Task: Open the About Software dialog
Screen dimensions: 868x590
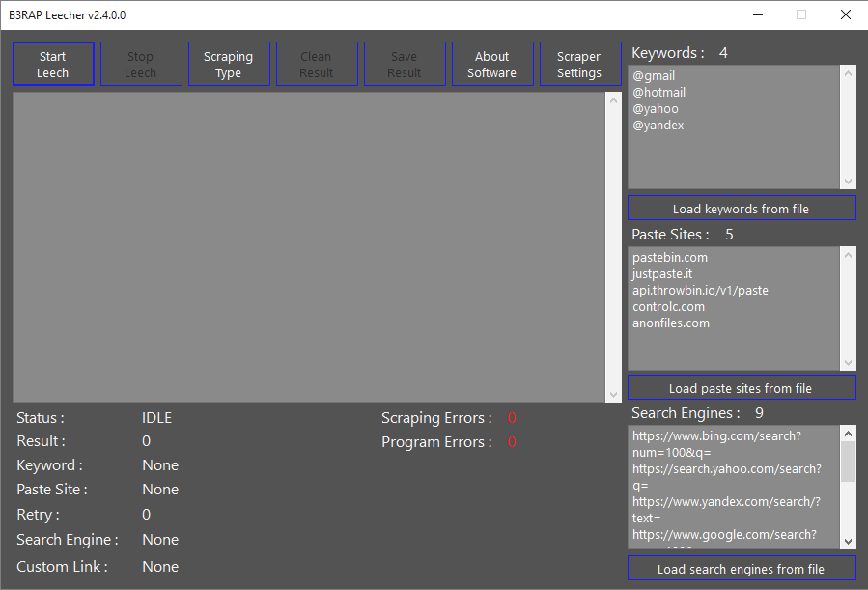Action: coord(492,64)
